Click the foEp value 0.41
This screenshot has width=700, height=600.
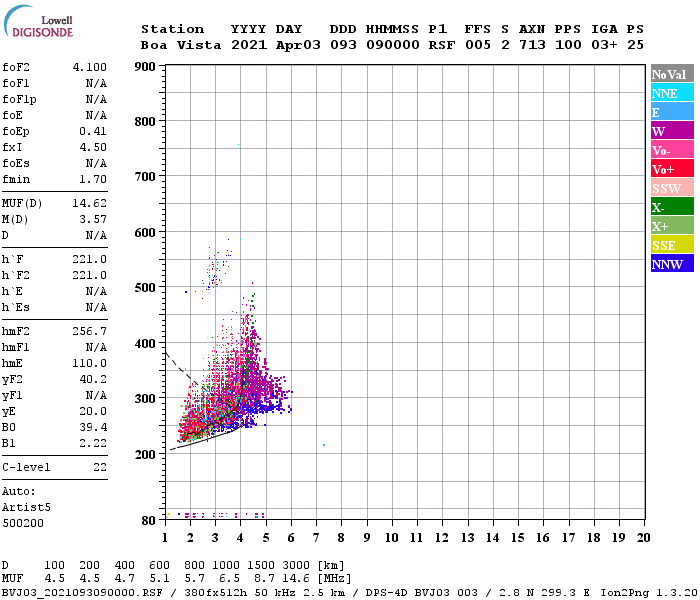pos(93,131)
